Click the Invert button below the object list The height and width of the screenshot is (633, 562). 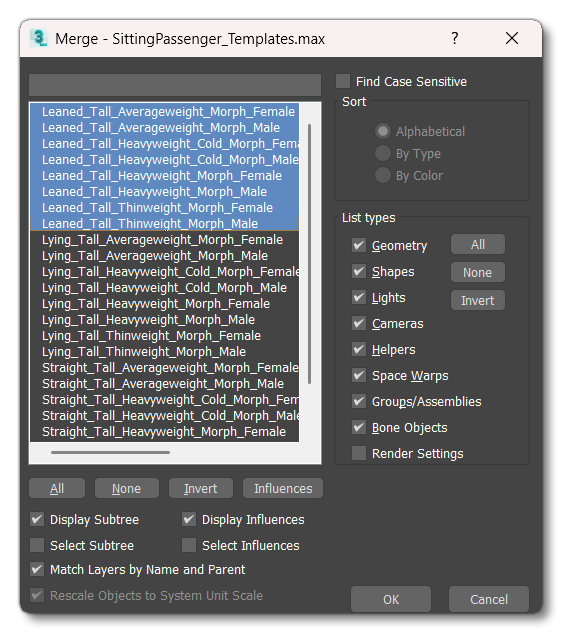[201, 488]
